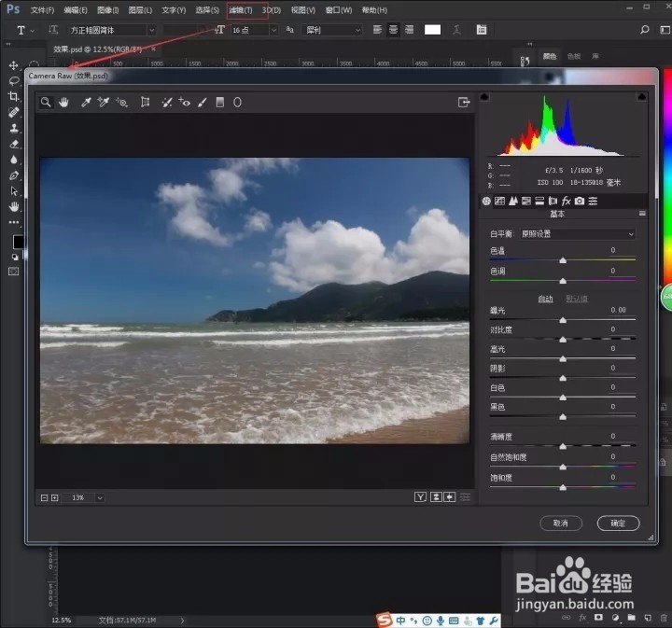The height and width of the screenshot is (628, 672).
Task: Select the Transform tool in Camera Raw
Action: point(146,103)
